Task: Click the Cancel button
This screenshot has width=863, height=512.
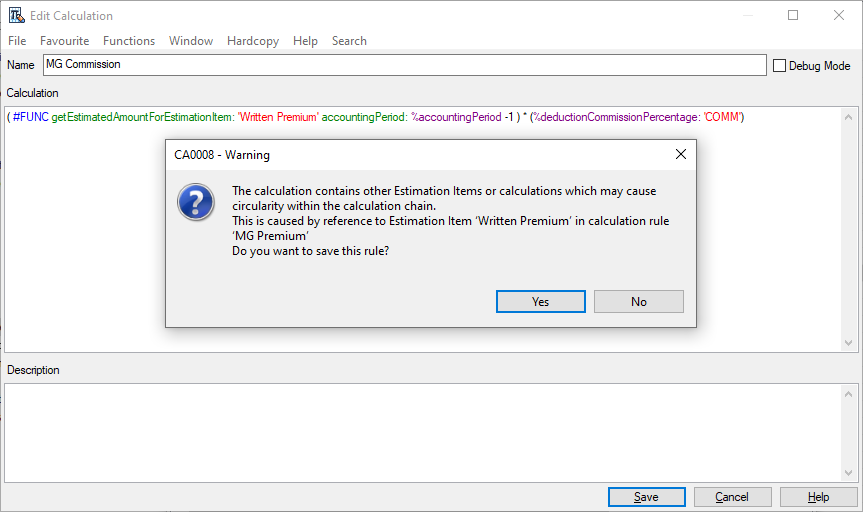Action: tap(731, 497)
